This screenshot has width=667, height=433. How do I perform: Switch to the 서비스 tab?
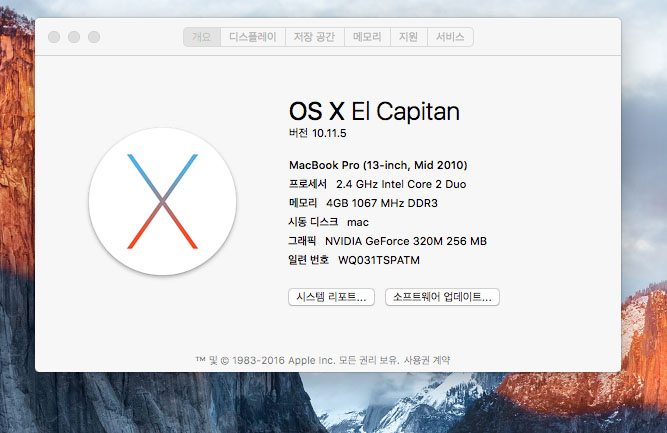click(x=450, y=37)
